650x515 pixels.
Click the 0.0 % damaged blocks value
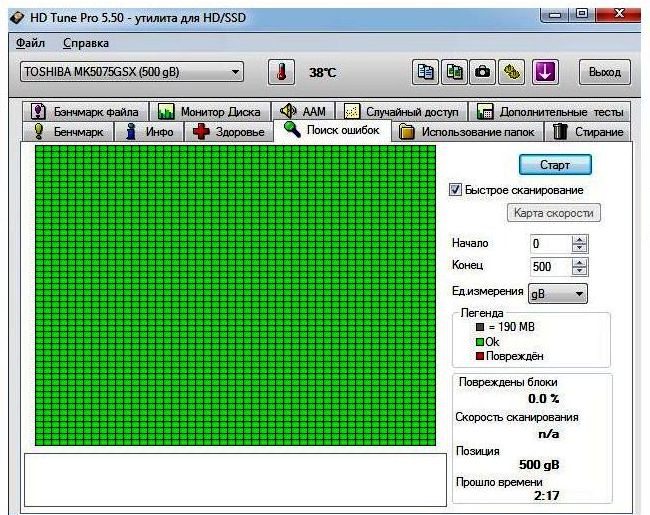click(543, 399)
